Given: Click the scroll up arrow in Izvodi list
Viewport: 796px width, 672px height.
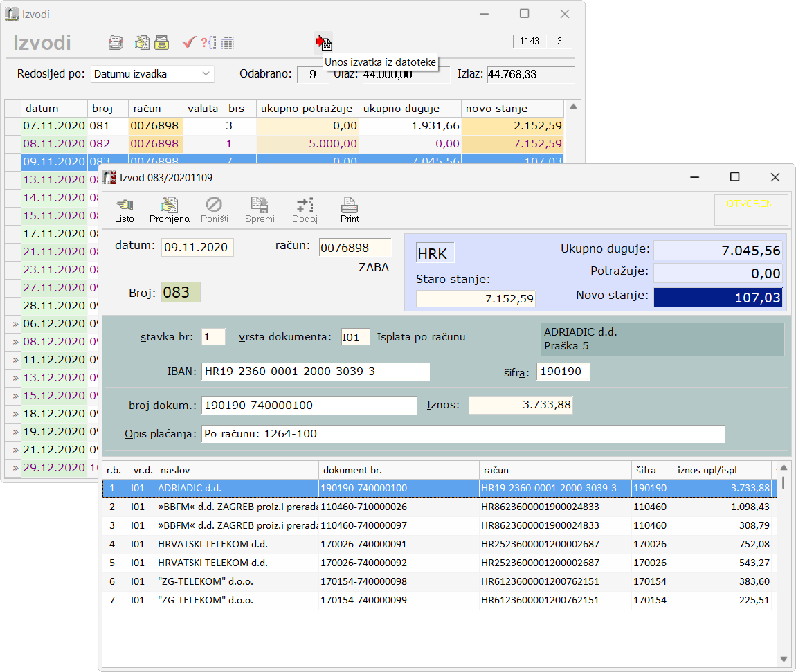Looking at the screenshot, I should tap(572, 107).
